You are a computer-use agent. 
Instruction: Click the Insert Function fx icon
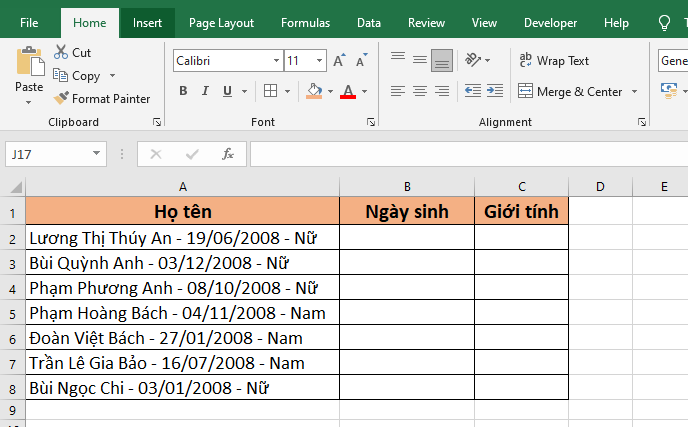228,154
